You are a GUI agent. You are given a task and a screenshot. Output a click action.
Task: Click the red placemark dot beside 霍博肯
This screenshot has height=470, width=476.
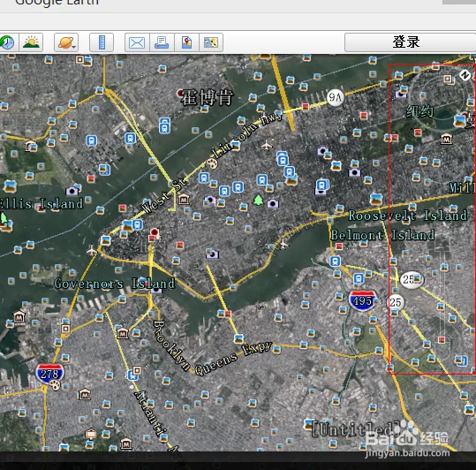181,93
